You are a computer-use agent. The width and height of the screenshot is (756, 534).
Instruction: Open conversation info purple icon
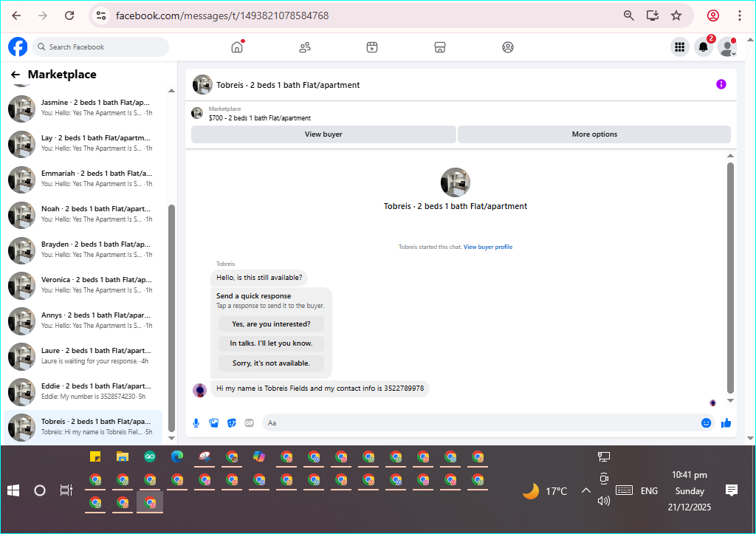721,84
